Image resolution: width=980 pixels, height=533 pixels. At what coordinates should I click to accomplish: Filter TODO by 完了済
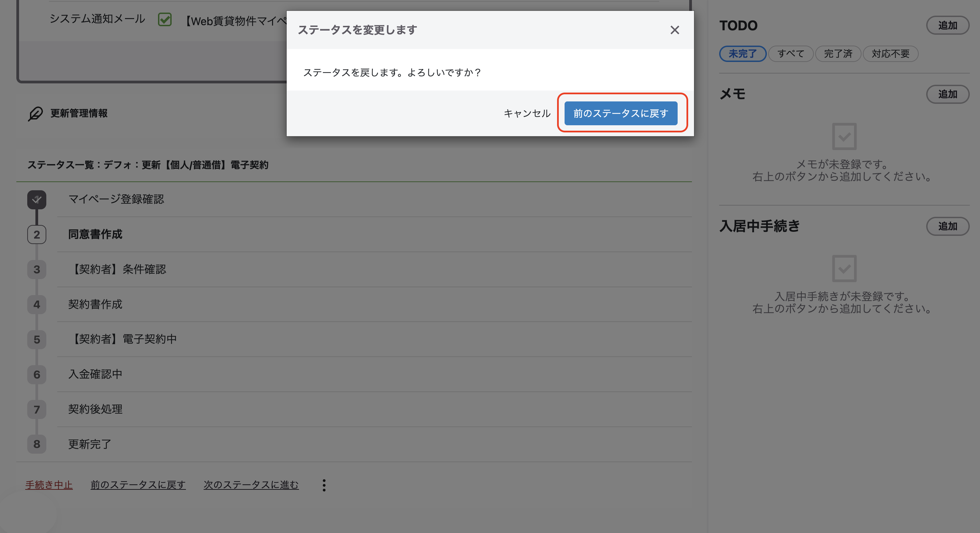click(838, 54)
